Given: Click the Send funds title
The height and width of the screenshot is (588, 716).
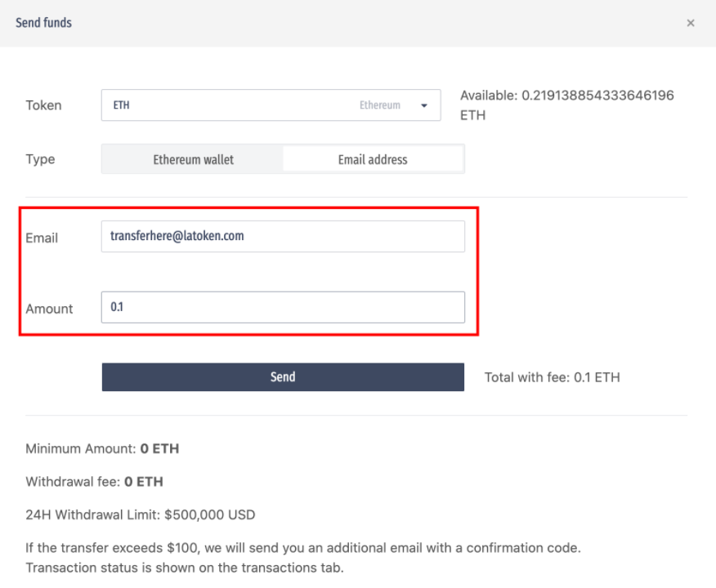Looking at the screenshot, I should coord(43,22).
